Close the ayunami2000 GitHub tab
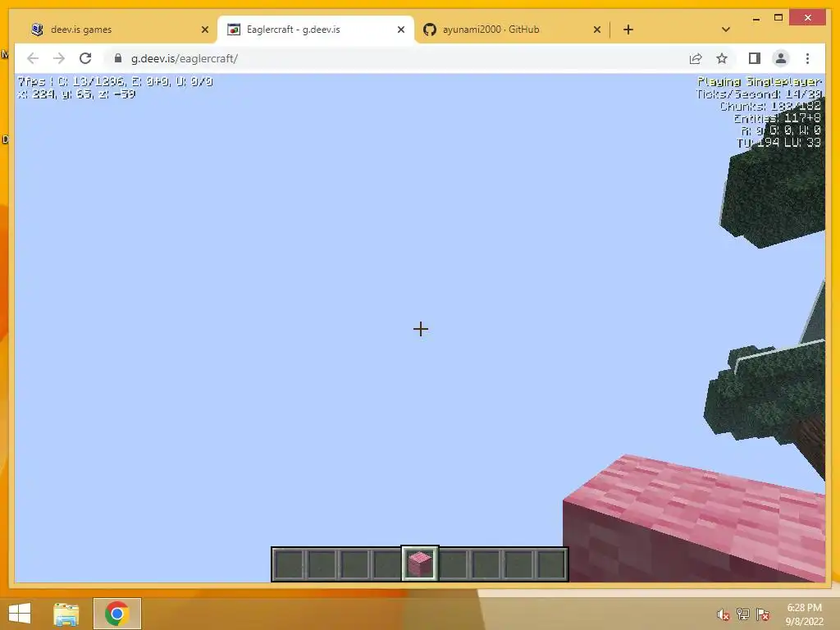This screenshot has height=630, width=840. tap(597, 30)
